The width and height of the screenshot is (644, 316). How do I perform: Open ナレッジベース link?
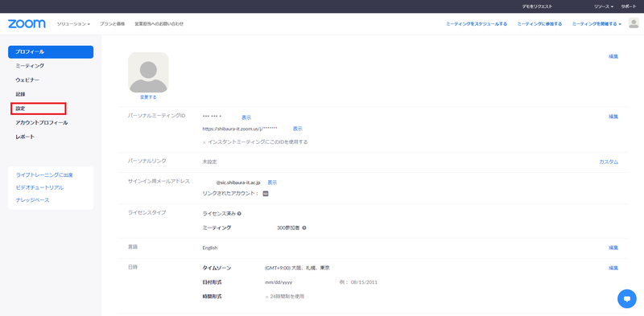pyautogui.click(x=32, y=200)
